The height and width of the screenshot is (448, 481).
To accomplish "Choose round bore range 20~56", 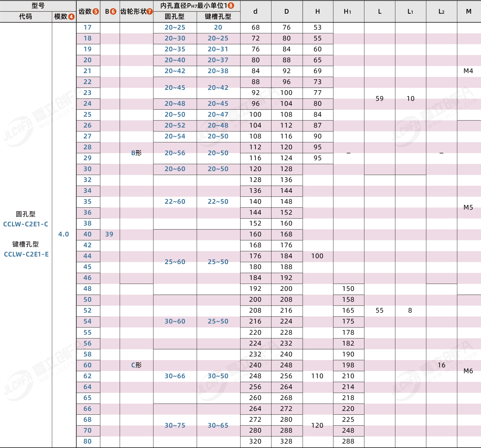I will 175,153.
